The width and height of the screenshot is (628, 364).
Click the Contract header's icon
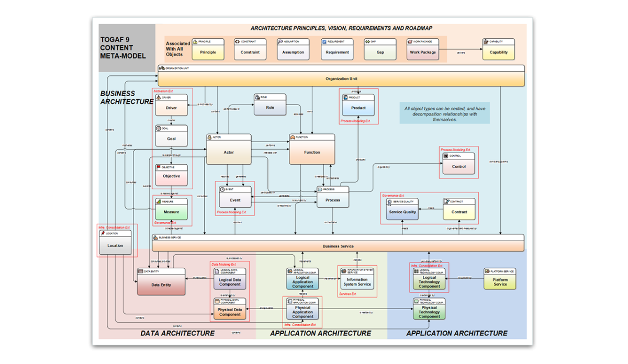pyautogui.click(x=446, y=201)
